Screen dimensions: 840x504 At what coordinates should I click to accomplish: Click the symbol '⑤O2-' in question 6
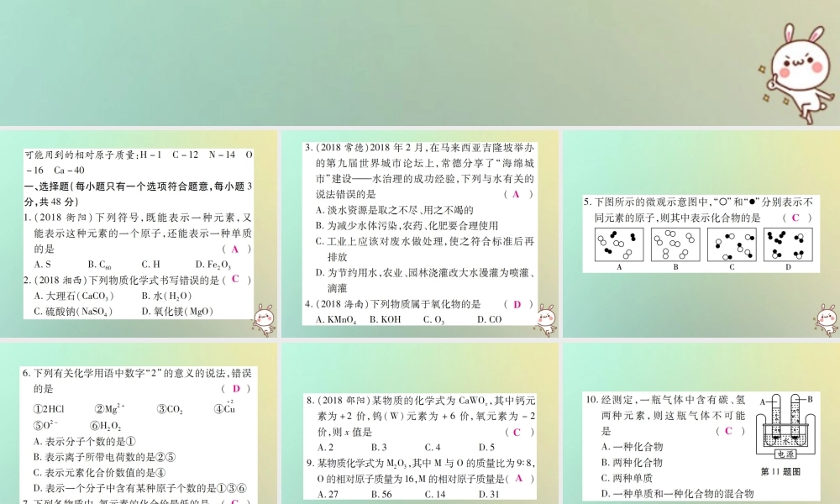tap(45, 426)
